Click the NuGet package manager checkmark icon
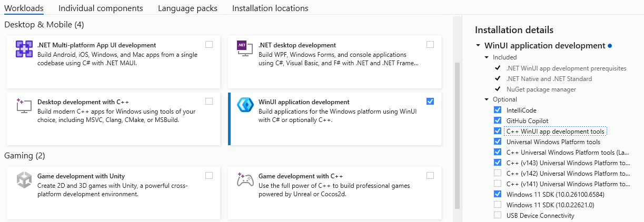644x222 pixels. point(498,89)
